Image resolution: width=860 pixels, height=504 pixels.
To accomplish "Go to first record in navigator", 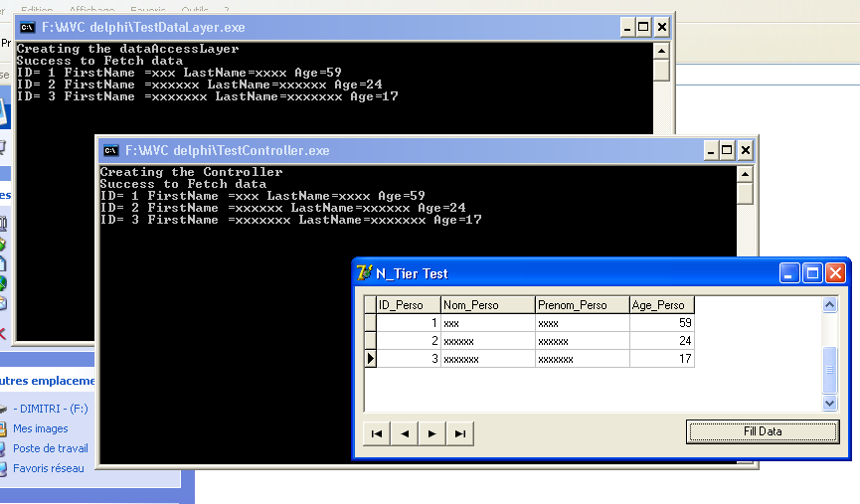I will point(377,433).
